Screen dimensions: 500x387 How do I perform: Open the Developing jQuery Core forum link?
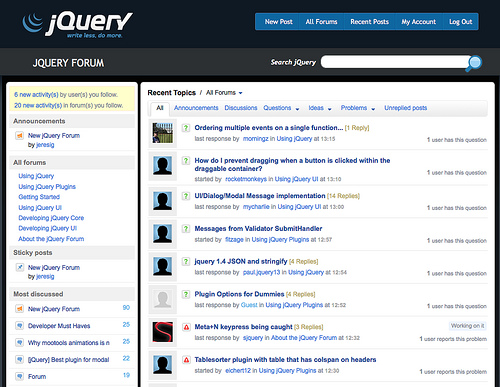tap(51, 218)
